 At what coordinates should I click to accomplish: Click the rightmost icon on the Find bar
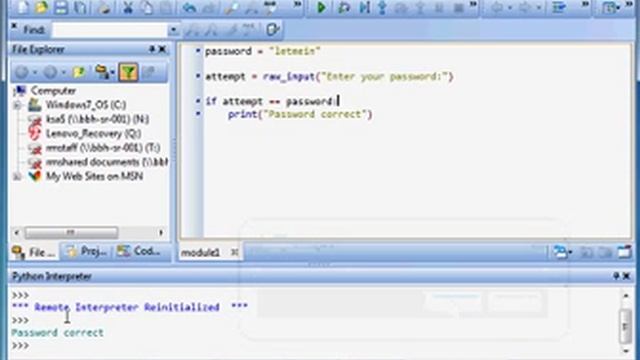click(273, 29)
